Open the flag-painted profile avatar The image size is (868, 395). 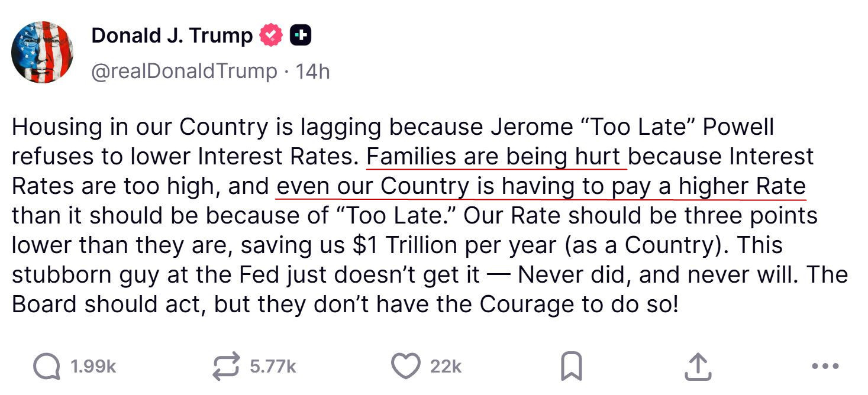point(42,53)
